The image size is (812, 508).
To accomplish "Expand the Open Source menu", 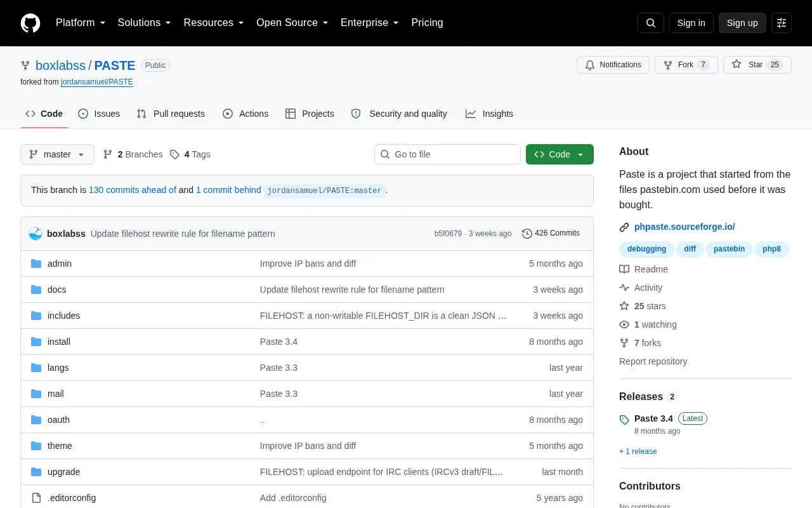I will click(292, 23).
